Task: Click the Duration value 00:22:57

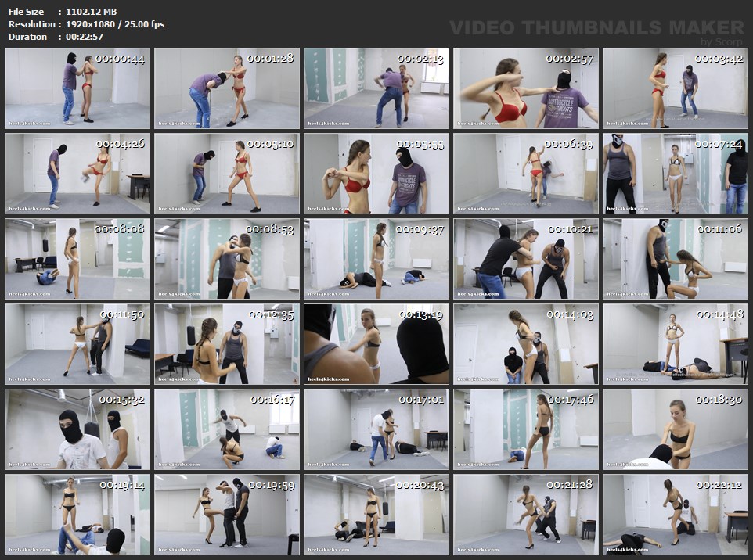Action: (x=85, y=37)
